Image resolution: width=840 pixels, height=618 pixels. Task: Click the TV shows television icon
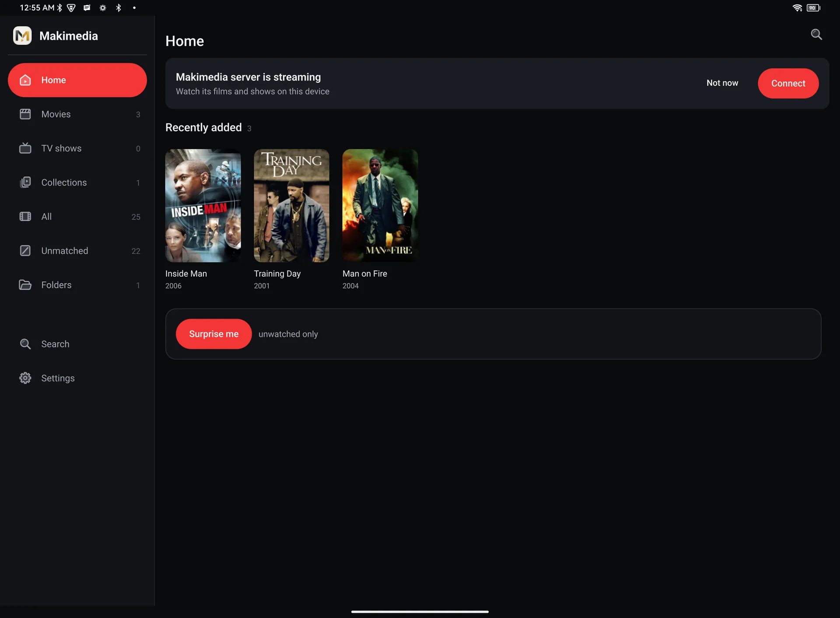tap(25, 148)
